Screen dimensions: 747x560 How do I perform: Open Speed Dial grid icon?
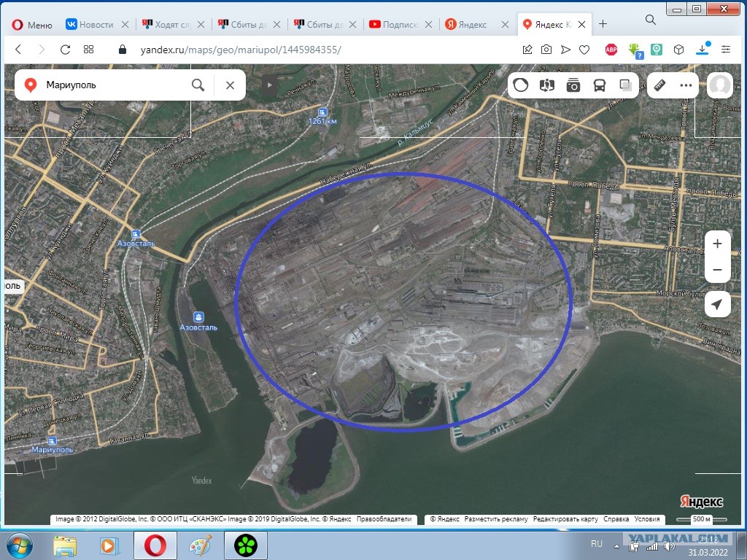88,50
